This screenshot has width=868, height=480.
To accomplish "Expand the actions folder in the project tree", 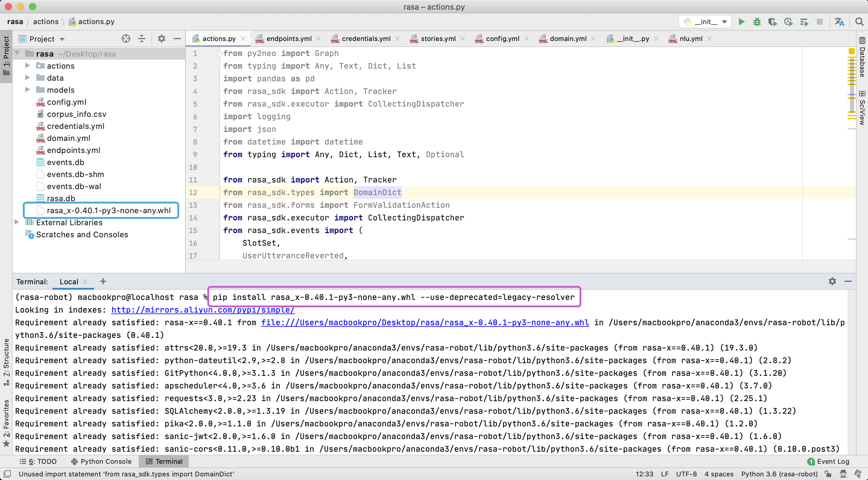I will pos(28,66).
